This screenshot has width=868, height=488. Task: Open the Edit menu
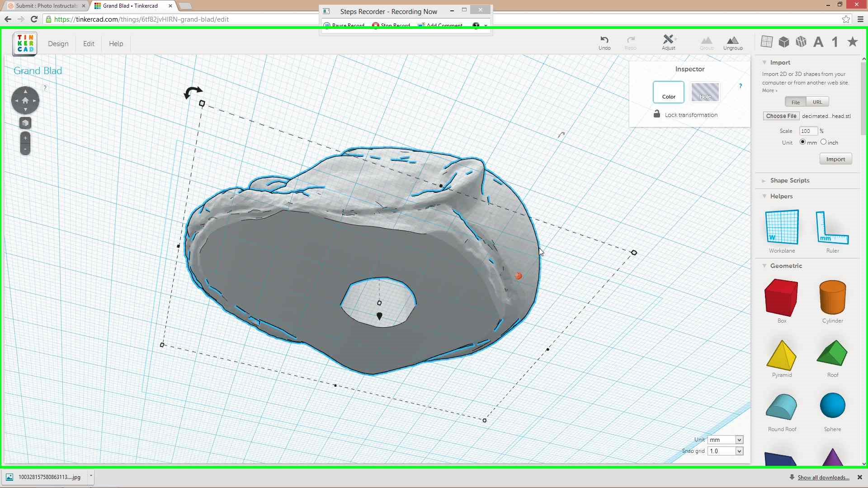pyautogui.click(x=89, y=44)
